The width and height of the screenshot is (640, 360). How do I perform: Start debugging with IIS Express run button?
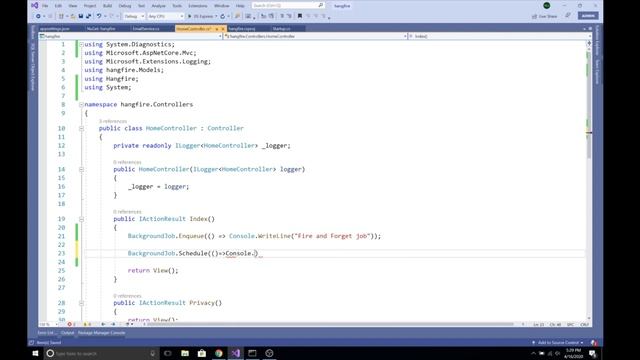point(201,16)
